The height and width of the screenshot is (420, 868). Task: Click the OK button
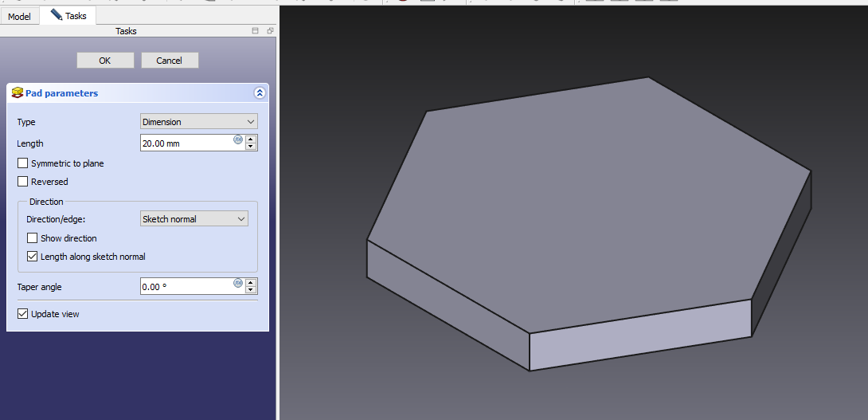(105, 61)
